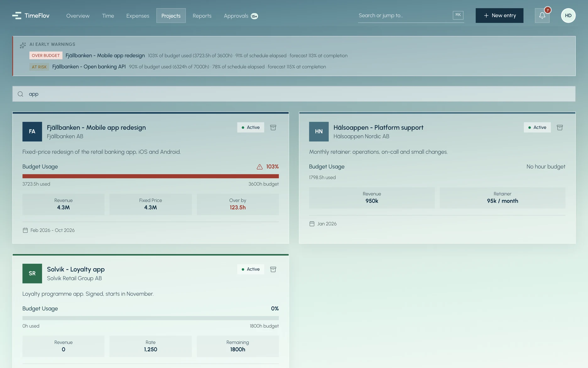
Task: Click Active status on Solvik Loyalty app card
Action: point(251,269)
